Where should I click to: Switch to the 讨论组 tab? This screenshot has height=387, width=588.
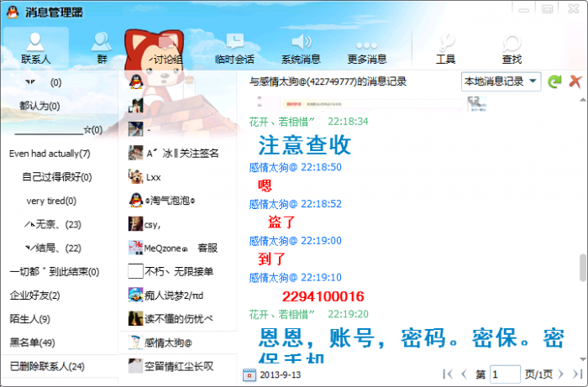pyautogui.click(x=168, y=48)
